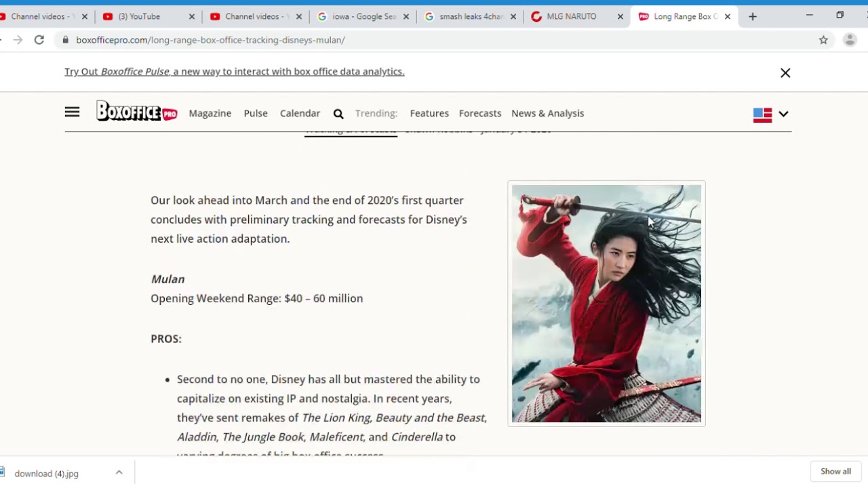
Task: Select the Long Range Box Office tab
Action: pyautogui.click(x=684, y=16)
